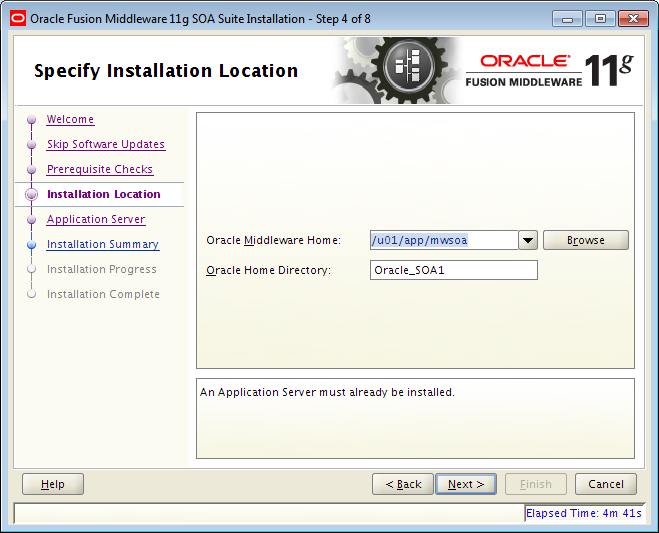Viewport: 659px width, 533px height.
Task: Click the Oracle Home Directory field
Action: [453, 270]
